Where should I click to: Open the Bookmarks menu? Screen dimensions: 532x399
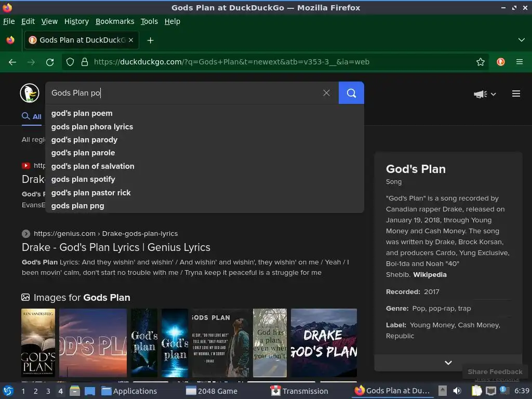[115, 21]
